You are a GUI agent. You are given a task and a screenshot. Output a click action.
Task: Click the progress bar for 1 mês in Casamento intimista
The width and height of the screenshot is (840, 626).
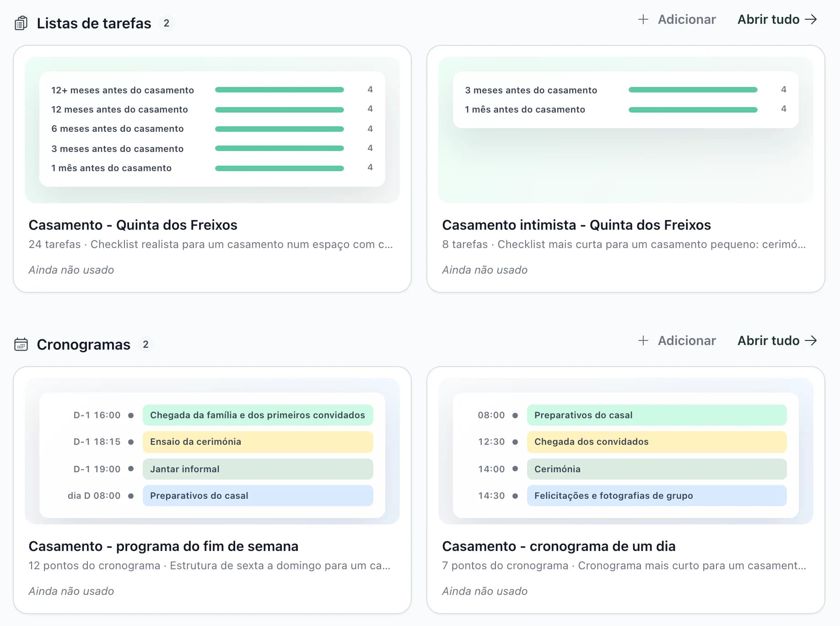coord(693,109)
